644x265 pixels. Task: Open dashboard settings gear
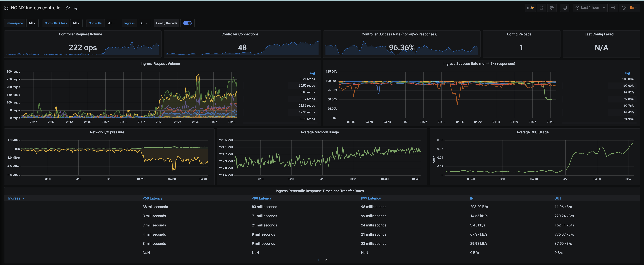pos(552,8)
